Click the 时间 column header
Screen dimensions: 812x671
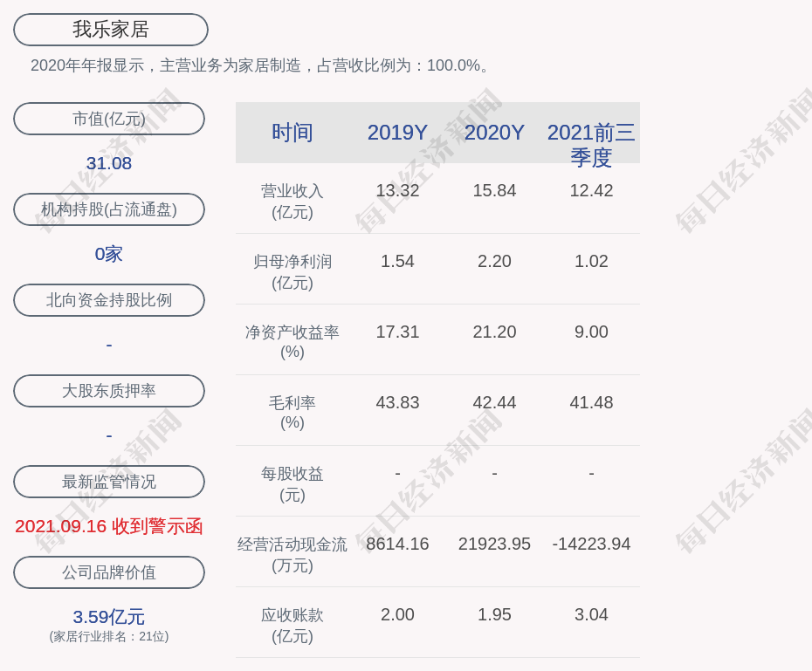coord(292,133)
